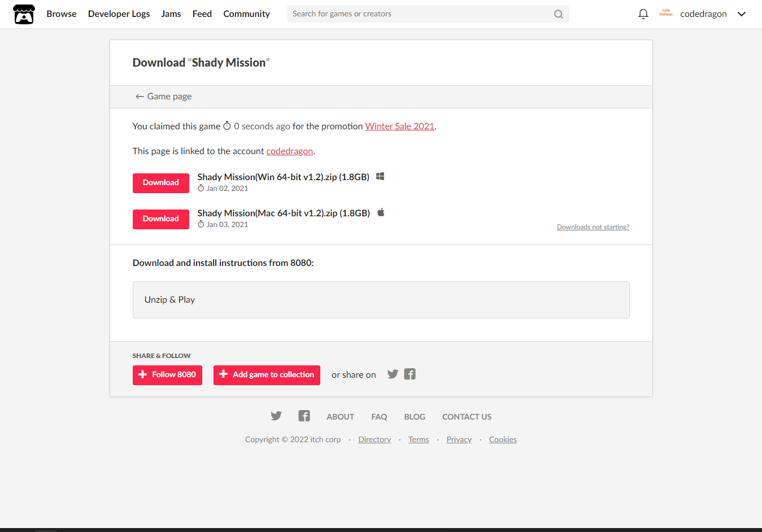Open the Terms footer link
Viewport: 762px width, 532px height.
pos(419,439)
